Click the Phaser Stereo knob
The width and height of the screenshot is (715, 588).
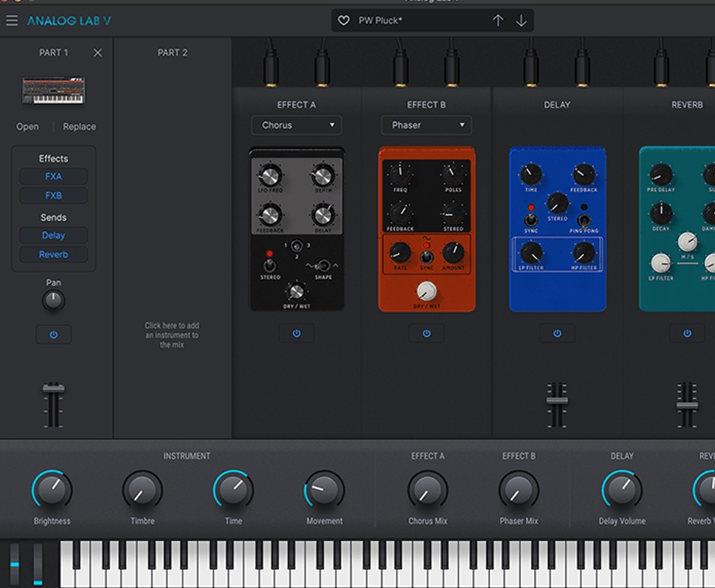coord(453,212)
